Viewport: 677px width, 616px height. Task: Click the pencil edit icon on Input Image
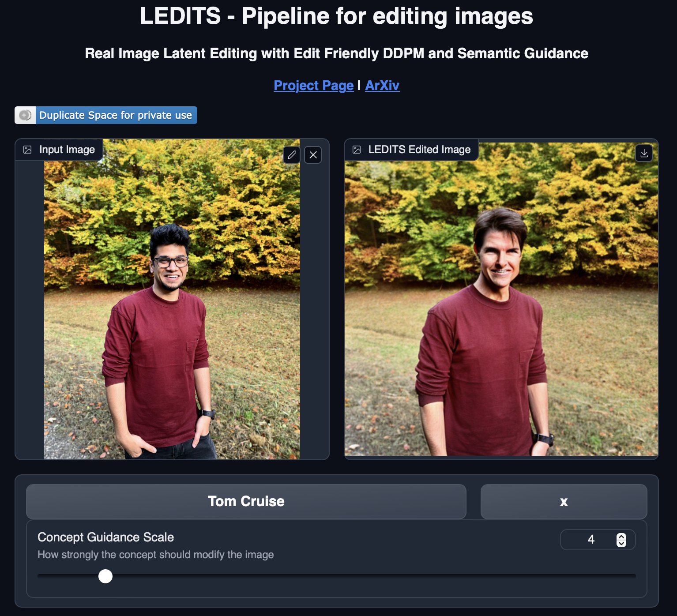tap(292, 155)
